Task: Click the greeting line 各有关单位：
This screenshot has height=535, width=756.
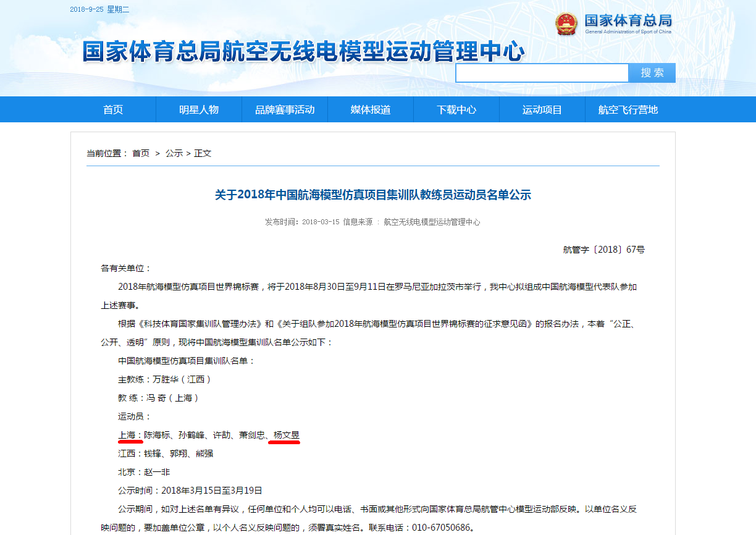Action: (x=126, y=268)
